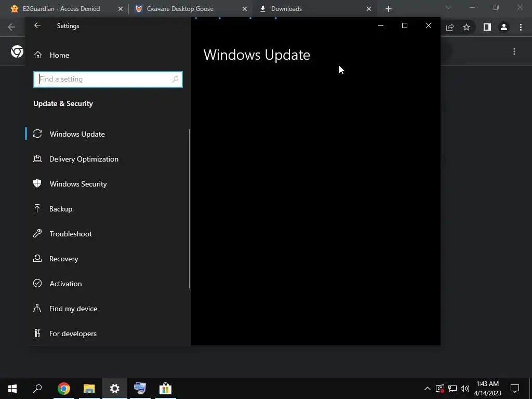The width and height of the screenshot is (532, 399).
Task: Open Chrome three-dot menu
Action: pyautogui.click(x=521, y=27)
